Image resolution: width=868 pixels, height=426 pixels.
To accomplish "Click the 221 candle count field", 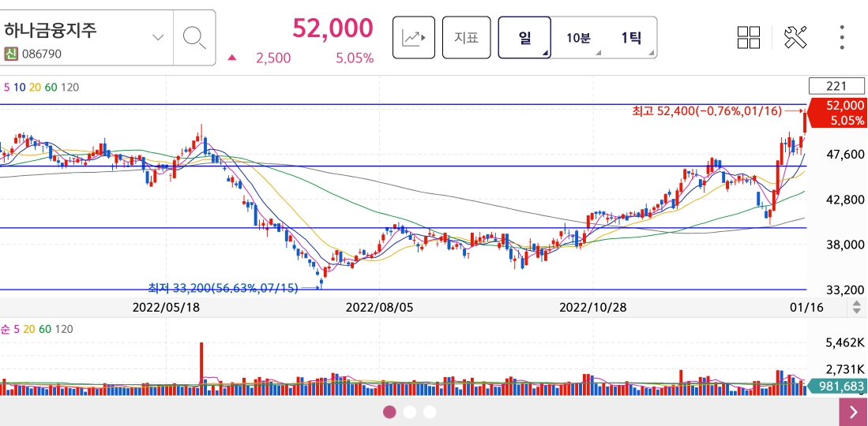I will click(x=836, y=86).
